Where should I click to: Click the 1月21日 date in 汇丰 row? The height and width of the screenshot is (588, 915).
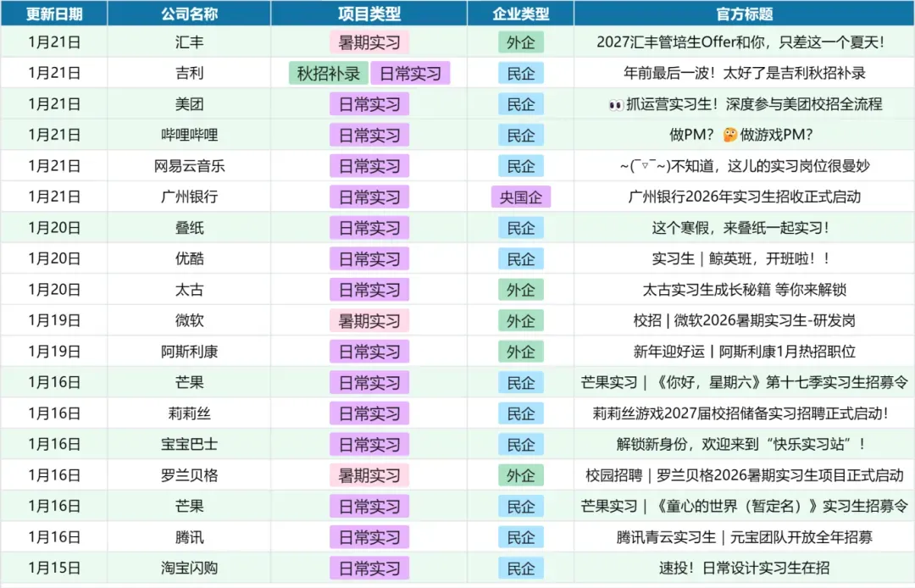point(54,42)
